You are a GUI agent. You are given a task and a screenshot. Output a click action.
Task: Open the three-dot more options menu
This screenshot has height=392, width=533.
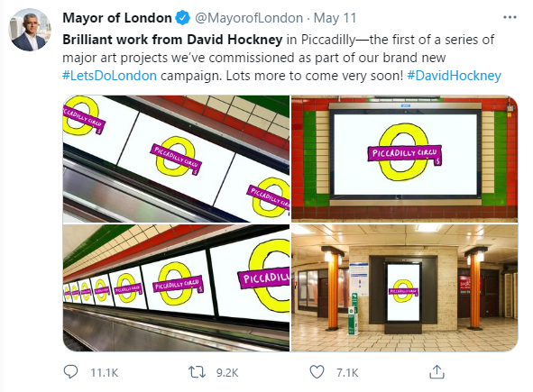pyautogui.click(x=510, y=17)
